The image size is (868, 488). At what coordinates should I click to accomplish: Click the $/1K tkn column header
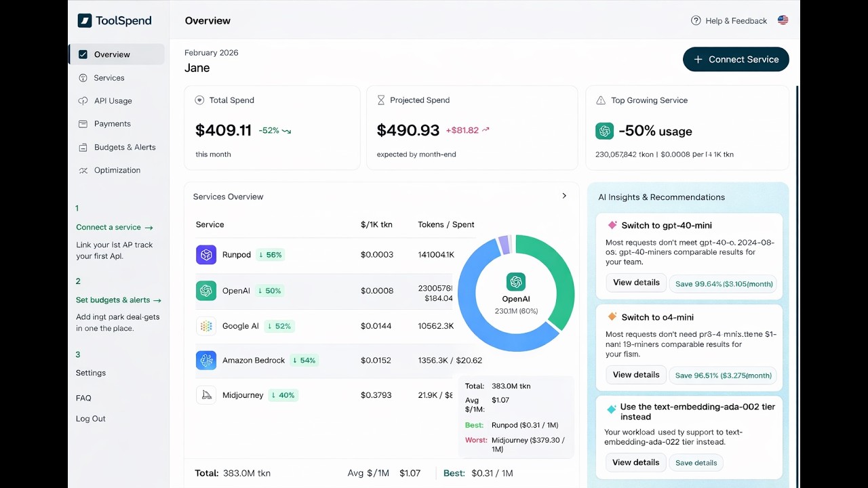point(376,224)
